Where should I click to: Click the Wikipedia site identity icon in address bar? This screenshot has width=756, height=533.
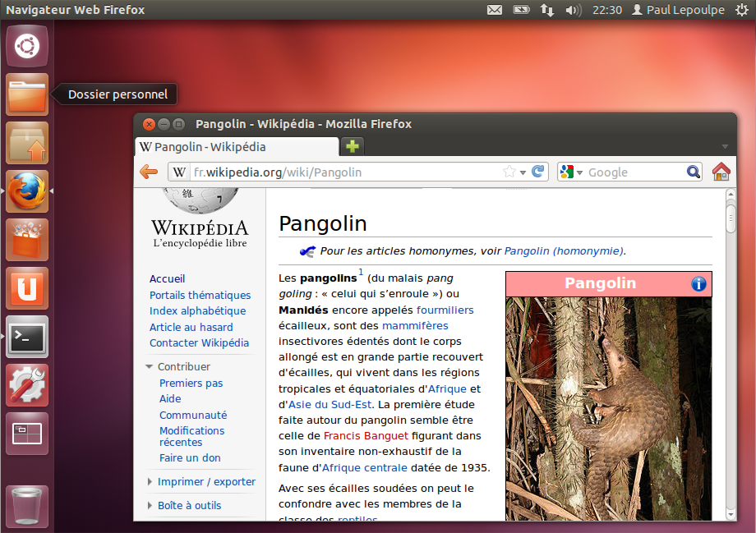coord(179,172)
